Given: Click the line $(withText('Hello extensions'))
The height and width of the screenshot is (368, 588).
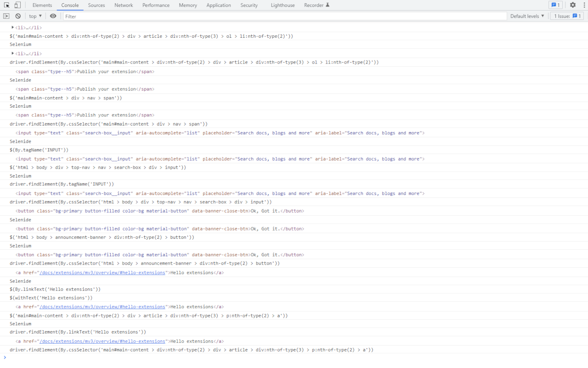Looking at the screenshot, I should point(51,298).
